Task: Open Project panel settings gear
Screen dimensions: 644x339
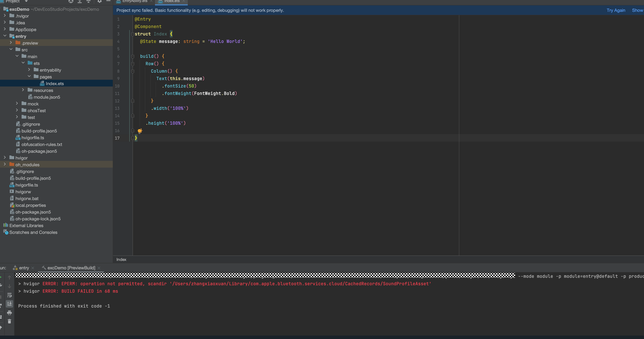Action: tap(100, 2)
